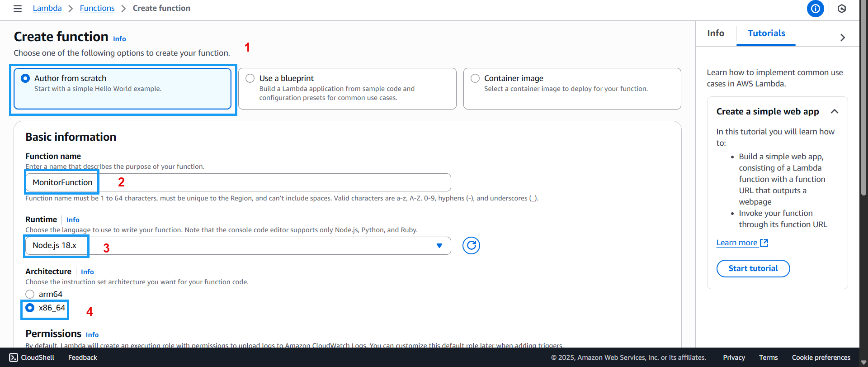Click the blue info circle icon
The height and width of the screenshot is (367, 868).
point(815,9)
